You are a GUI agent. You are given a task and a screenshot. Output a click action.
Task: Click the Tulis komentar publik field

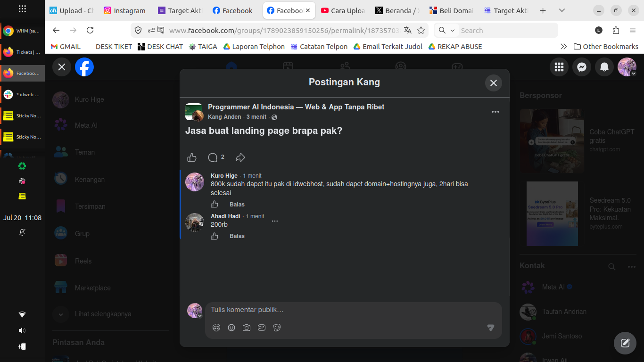(354, 310)
